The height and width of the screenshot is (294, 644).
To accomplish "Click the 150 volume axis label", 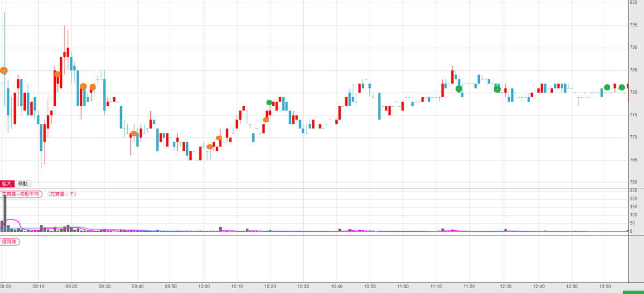I will click(633, 207).
